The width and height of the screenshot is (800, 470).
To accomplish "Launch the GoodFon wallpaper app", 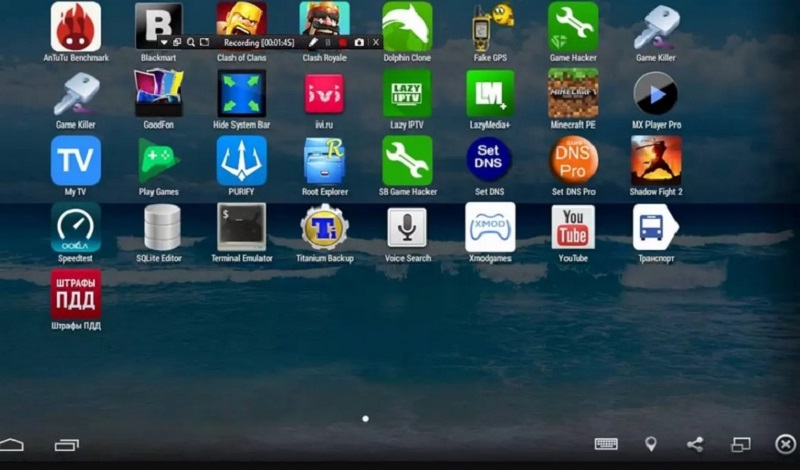I will [x=159, y=93].
